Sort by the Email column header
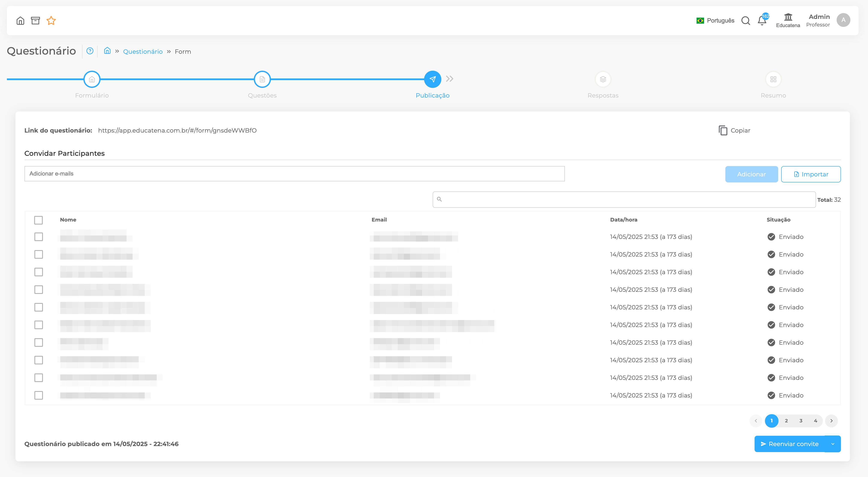This screenshot has height=477, width=868. click(379, 220)
